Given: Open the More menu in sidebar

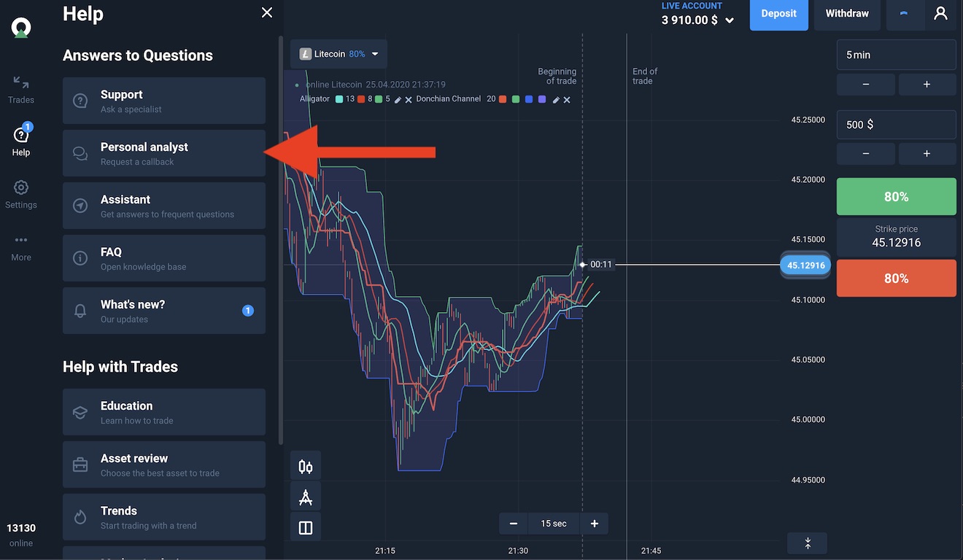Looking at the screenshot, I should click(x=21, y=246).
